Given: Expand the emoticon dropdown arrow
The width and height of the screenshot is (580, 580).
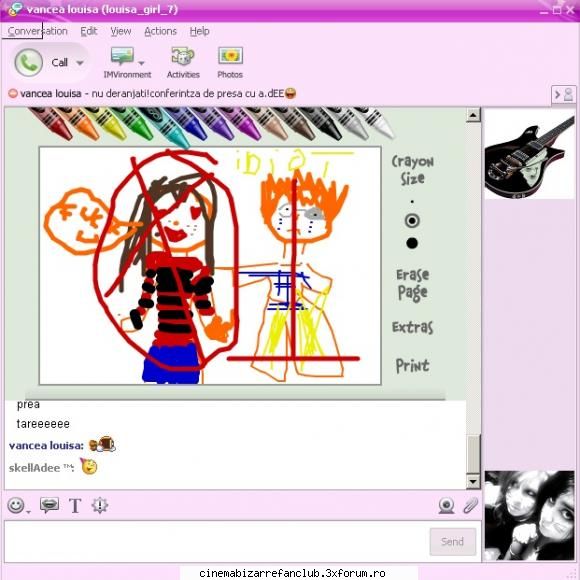Looking at the screenshot, I should (28, 512).
